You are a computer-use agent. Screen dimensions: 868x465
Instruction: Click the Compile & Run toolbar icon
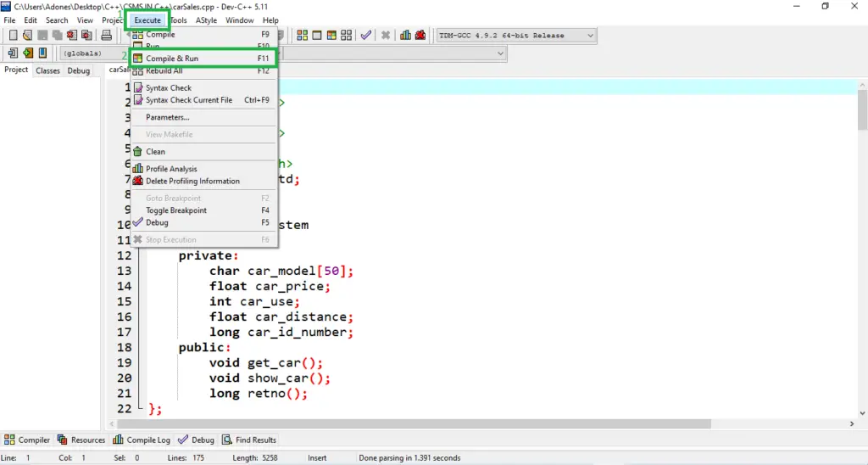click(331, 35)
